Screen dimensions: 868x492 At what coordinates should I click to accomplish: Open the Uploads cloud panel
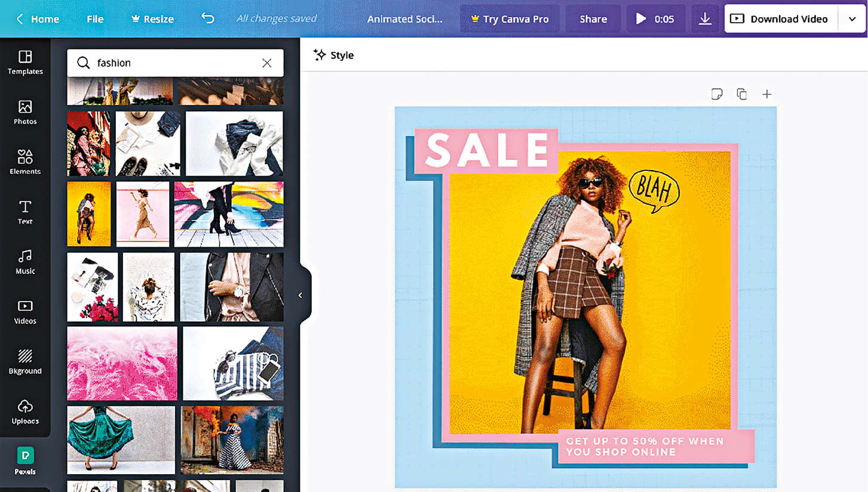[x=25, y=411]
